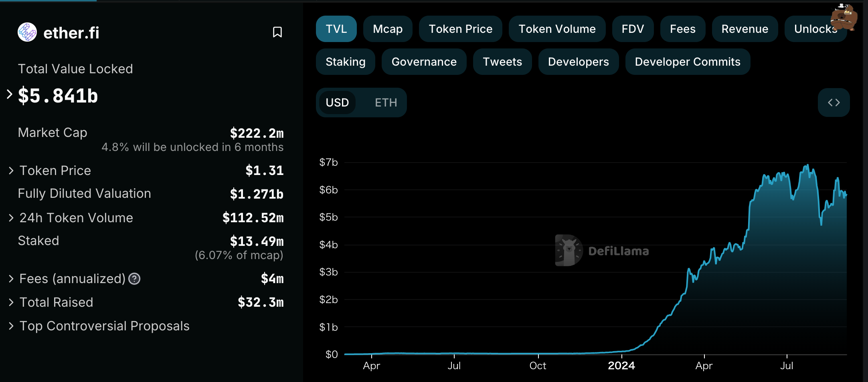The image size is (868, 382).
Task: Enable Revenue on the chart
Action: [745, 29]
